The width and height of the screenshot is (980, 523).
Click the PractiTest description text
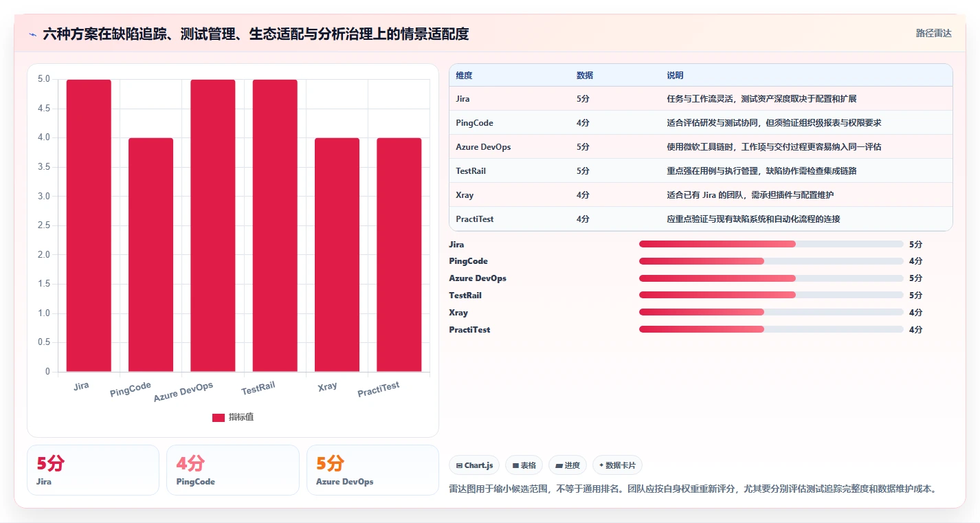(753, 219)
